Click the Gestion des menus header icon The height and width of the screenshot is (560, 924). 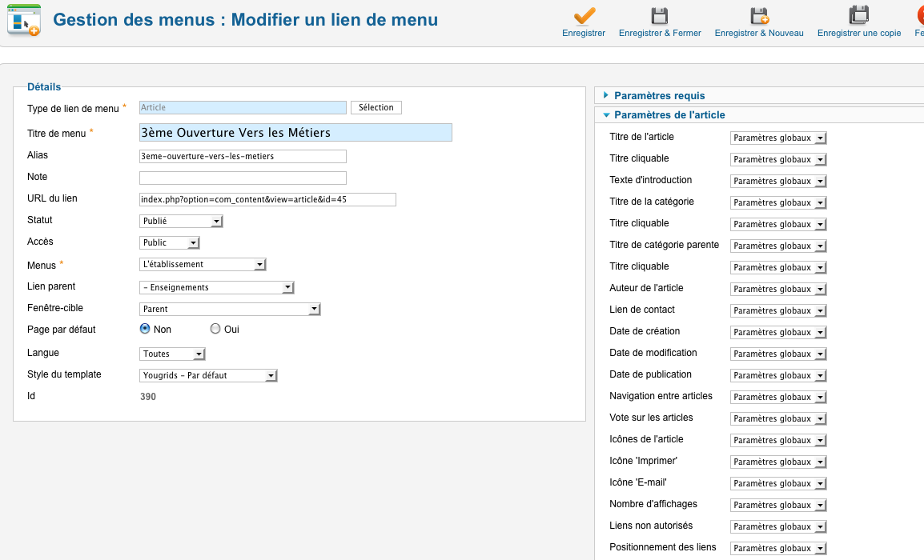click(x=23, y=20)
